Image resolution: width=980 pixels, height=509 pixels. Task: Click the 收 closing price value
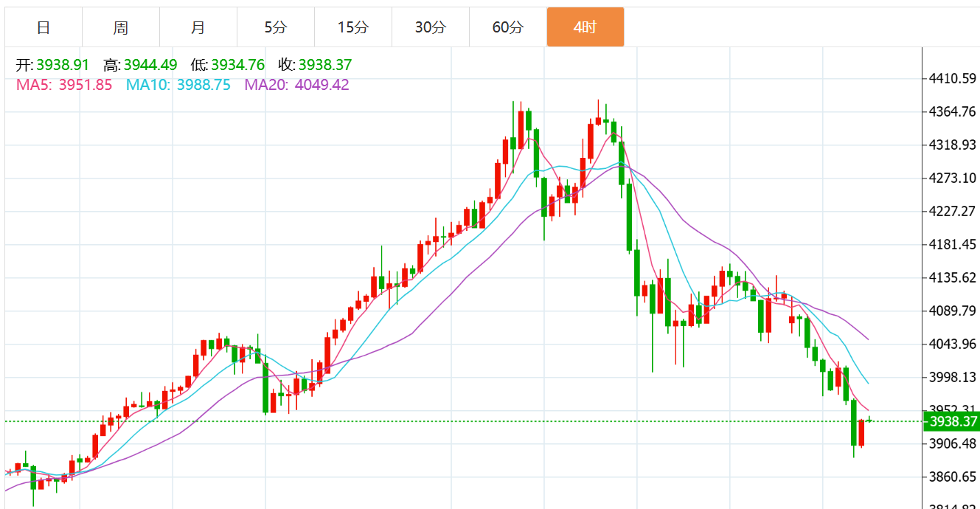[325, 65]
